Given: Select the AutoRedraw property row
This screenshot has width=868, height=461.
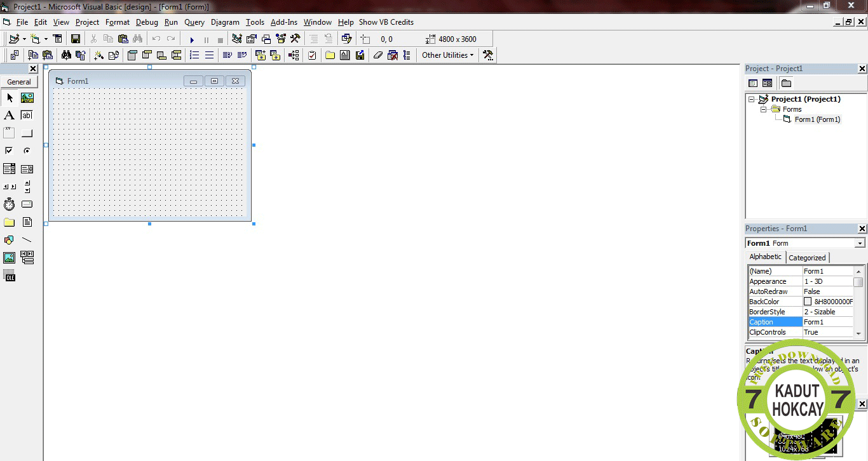Looking at the screenshot, I should [801, 291].
